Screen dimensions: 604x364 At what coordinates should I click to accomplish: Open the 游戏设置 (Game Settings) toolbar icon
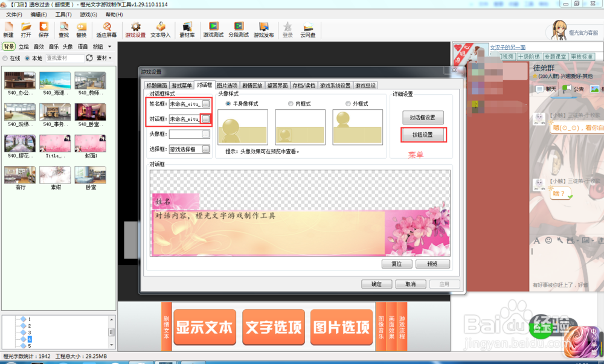coord(135,30)
